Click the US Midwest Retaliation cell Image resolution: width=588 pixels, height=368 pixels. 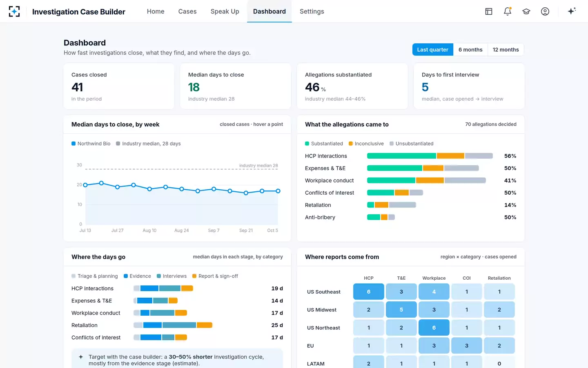pyautogui.click(x=499, y=310)
